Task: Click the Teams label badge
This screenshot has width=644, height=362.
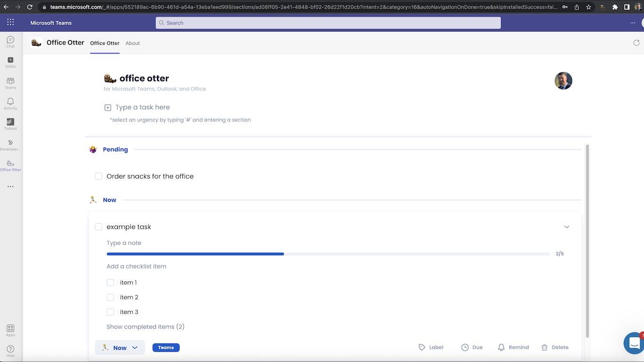Action: 166,347
